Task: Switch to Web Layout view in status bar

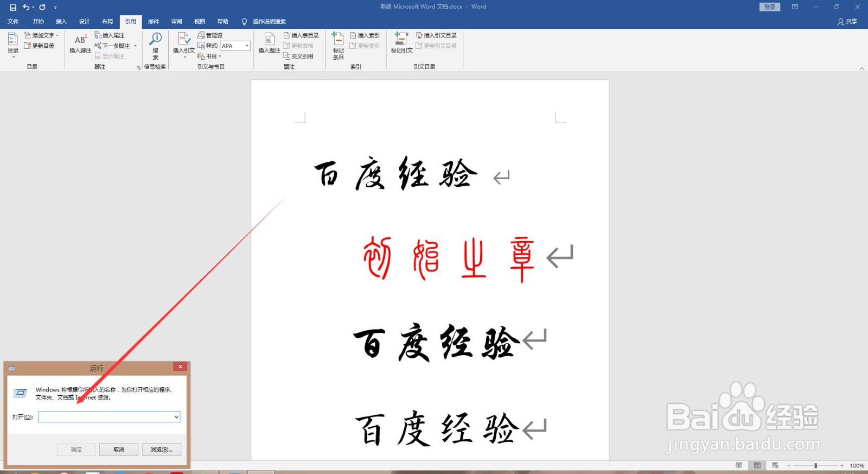Action: pos(775,465)
